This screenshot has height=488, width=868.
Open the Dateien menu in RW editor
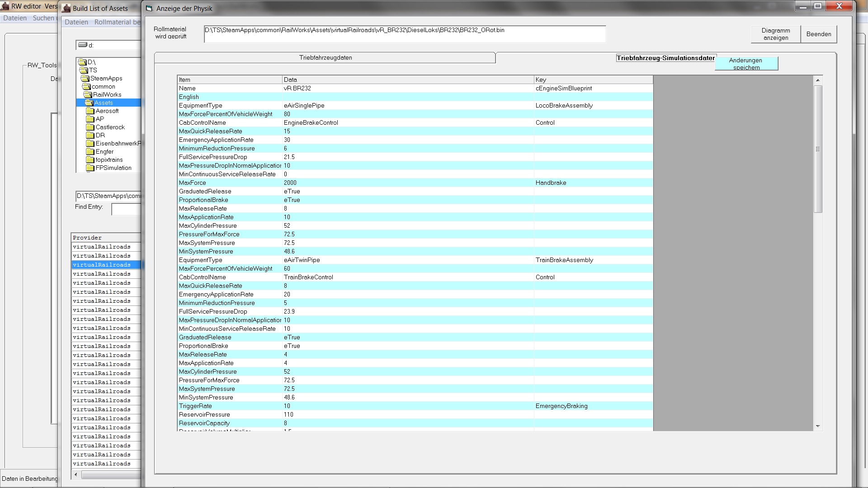click(15, 18)
